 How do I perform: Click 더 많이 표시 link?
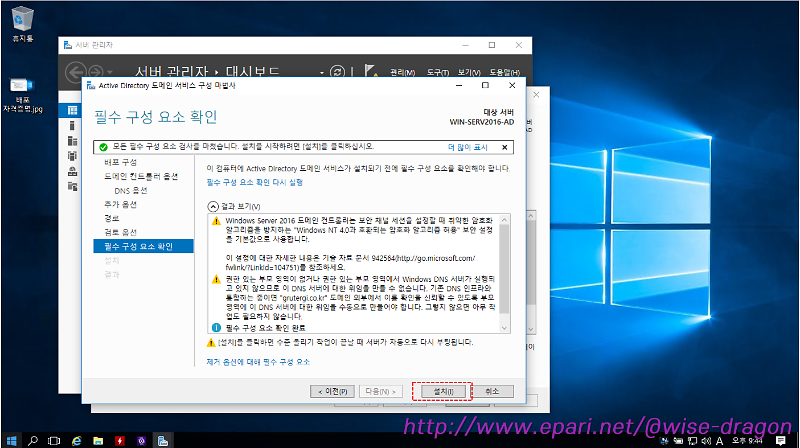(x=467, y=147)
